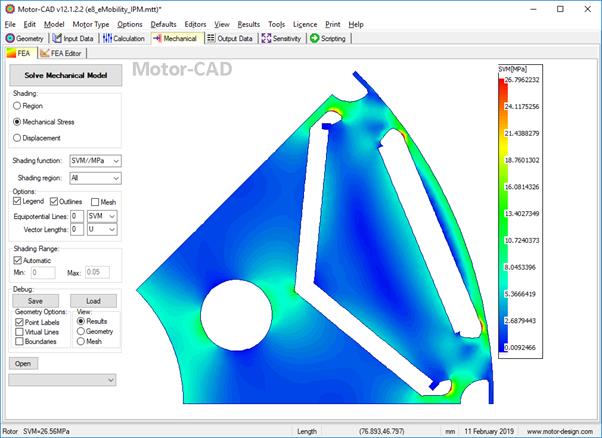Viewport: 602px width, 438px height.
Task: Toggle the Legend checkbox
Action: pyautogui.click(x=17, y=201)
